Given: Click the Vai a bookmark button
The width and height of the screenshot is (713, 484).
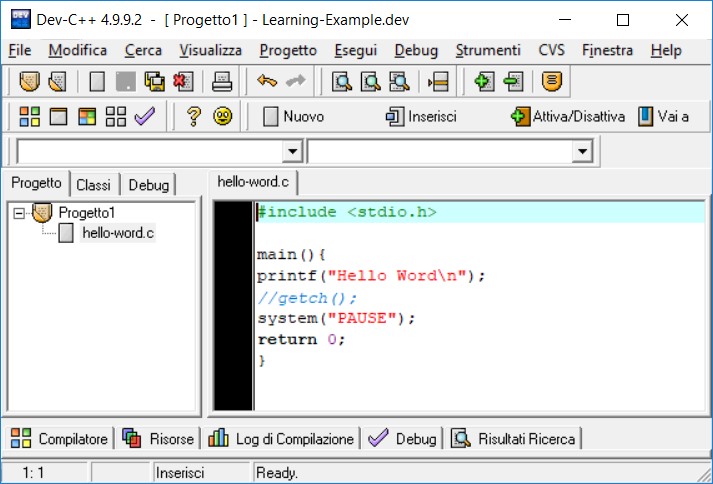Looking at the screenshot, I should pyautogui.click(x=663, y=116).
